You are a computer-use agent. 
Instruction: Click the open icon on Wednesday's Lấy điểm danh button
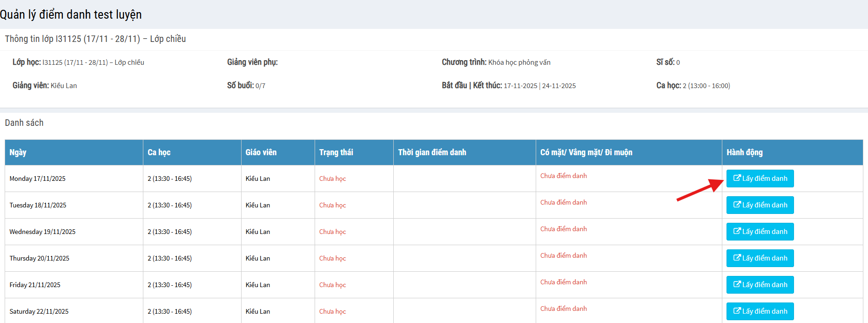[737, 231]
